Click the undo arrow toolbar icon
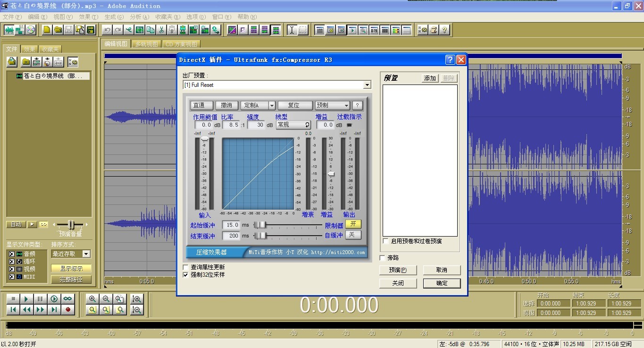The width and height of the screenshot is (644, 348). 107,30
